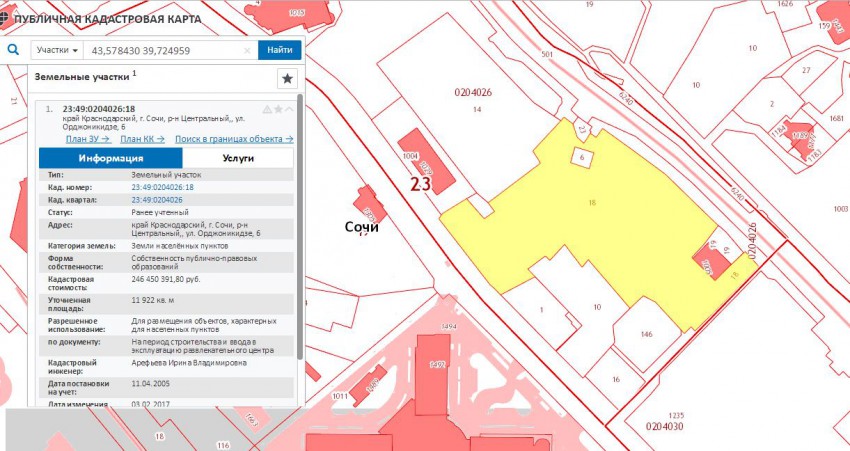Open the План КК link

(x=142, y=139)
